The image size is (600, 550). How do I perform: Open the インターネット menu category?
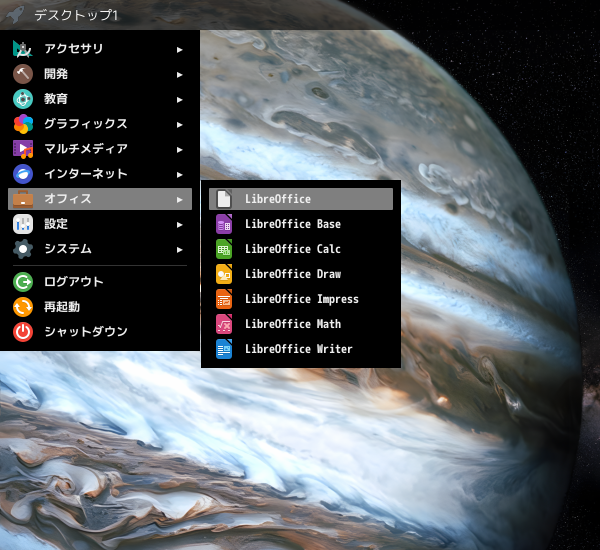(86, 174)
